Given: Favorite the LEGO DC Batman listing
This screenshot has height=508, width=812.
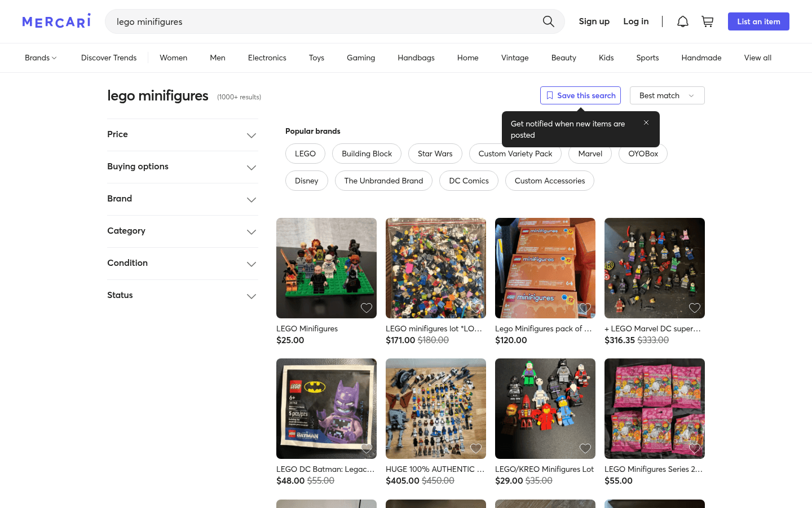Looking at the screenshot, I should point(367,448).
